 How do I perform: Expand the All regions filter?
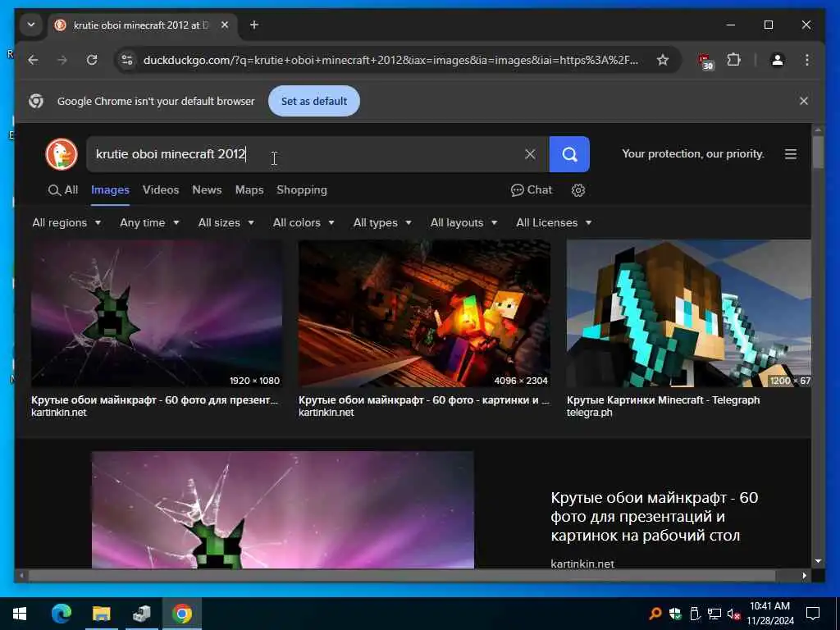click(x=66, y=223)
